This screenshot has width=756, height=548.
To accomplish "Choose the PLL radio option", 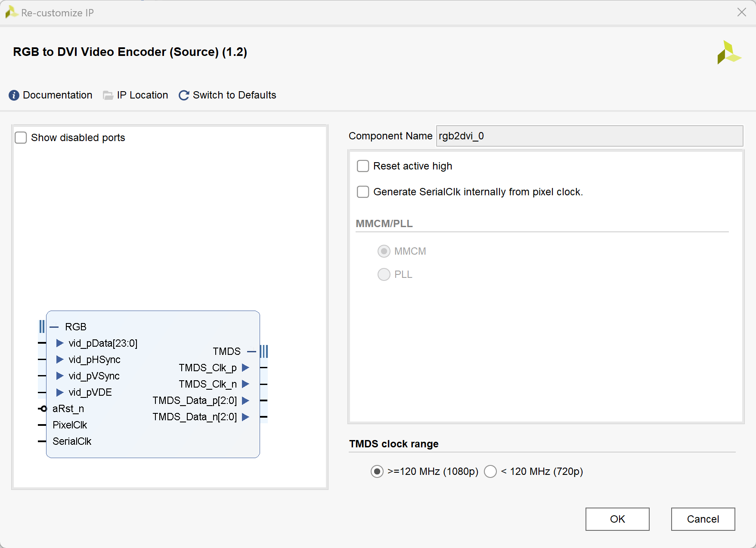I will coord(384,274).
